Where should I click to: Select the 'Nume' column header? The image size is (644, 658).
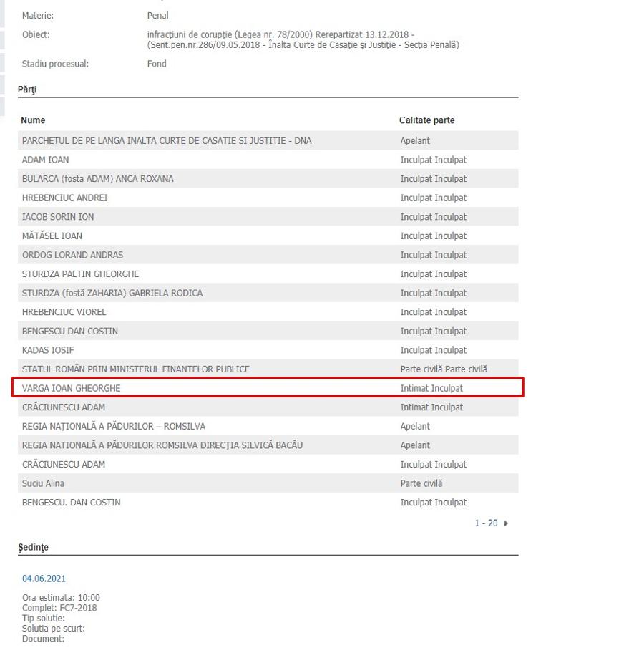[x=33, y=120]
